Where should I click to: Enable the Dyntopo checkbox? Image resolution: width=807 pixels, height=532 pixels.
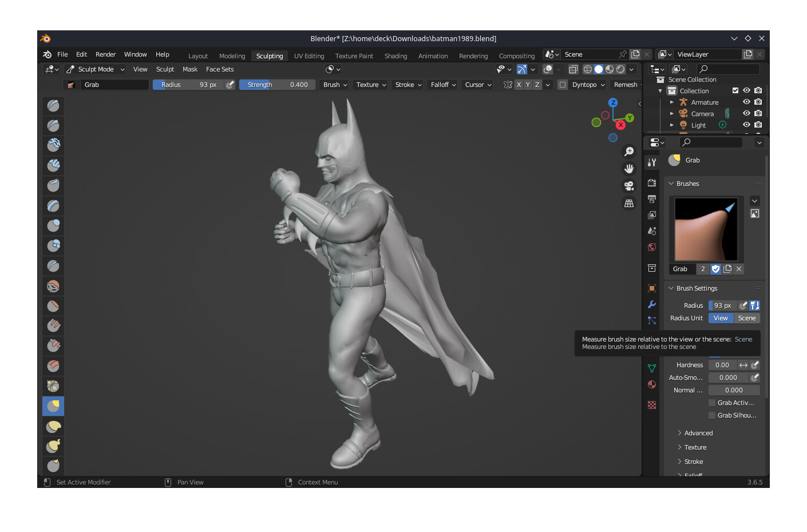click(563, 85)
